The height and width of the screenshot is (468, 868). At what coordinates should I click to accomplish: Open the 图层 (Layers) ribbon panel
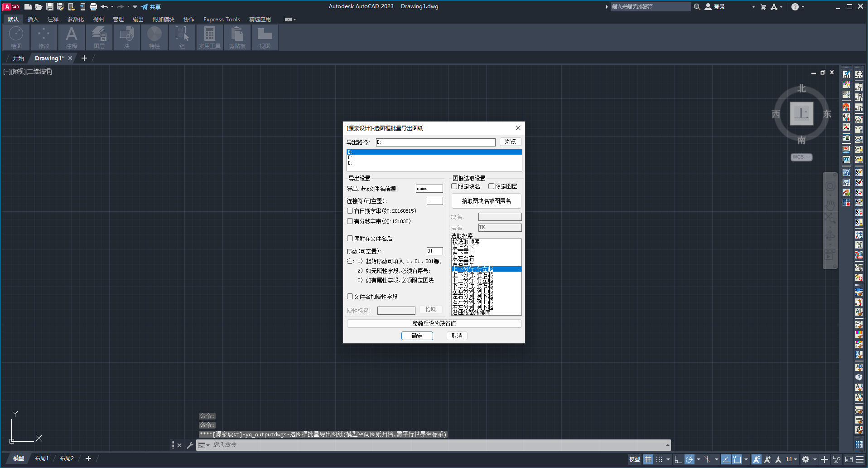pos(99,37)
